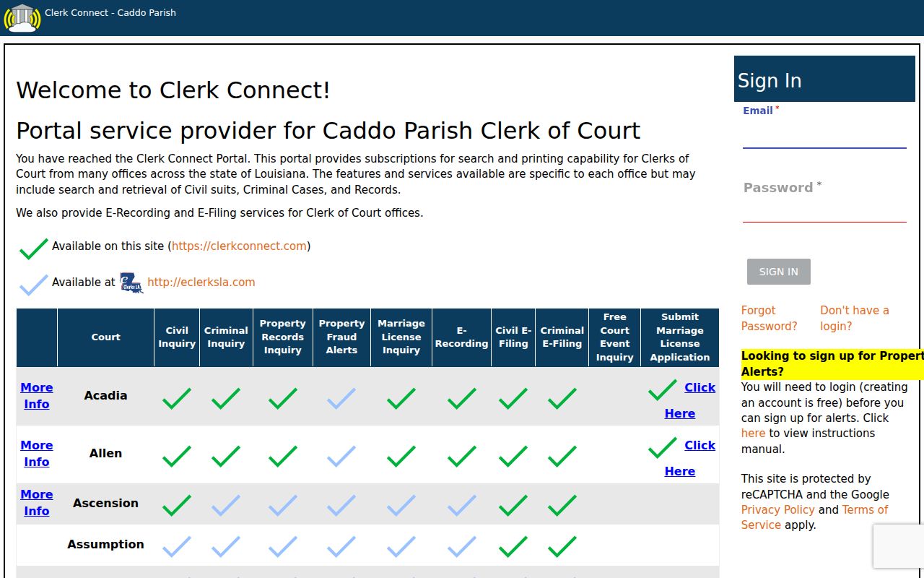
Task: Click Assumption's Civil Inquiry blue checkmark
Action: click(177, 546)
